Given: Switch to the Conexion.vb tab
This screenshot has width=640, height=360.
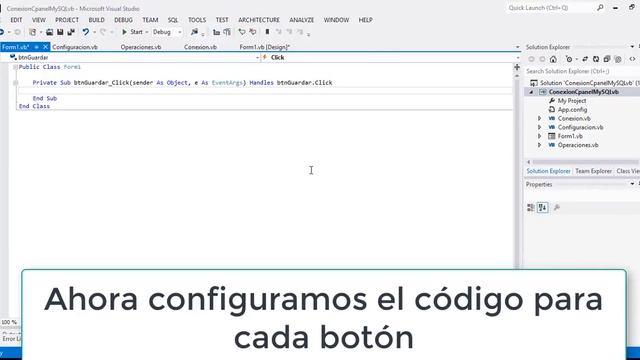Looking at the screenshot, I should tap(200, 47).
